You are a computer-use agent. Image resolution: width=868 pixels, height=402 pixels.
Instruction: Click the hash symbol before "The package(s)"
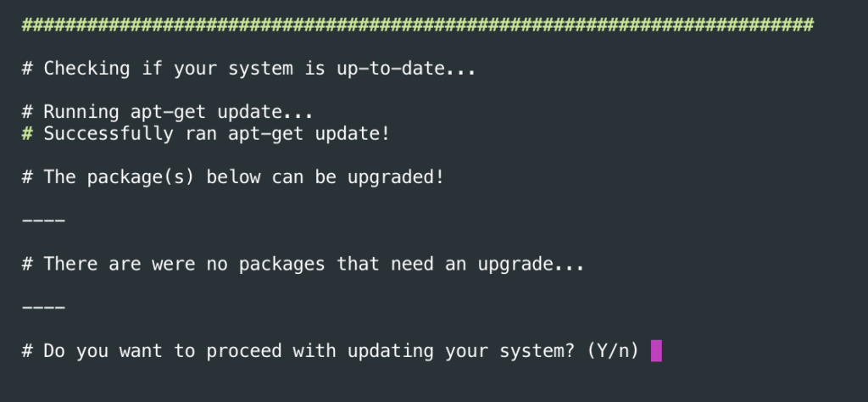(27, 177)
